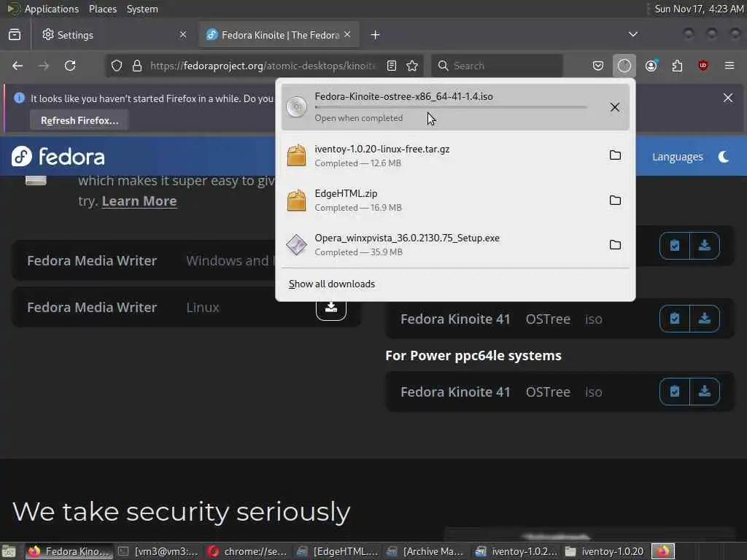This screenshot has height=560, width=747.
Task: Open the Places menu
Action: pyautogui.click(x=102, y=9)
